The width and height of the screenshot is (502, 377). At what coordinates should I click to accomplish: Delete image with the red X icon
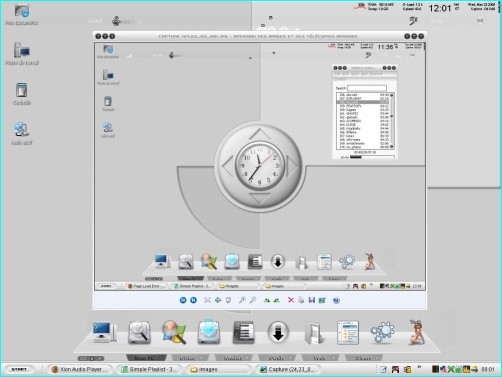291,300
